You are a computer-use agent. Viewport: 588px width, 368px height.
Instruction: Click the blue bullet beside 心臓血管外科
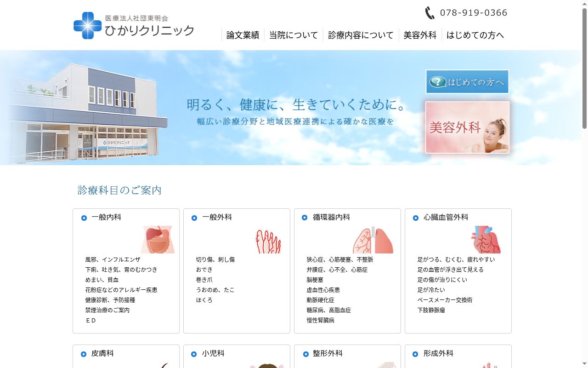[416, 218]
